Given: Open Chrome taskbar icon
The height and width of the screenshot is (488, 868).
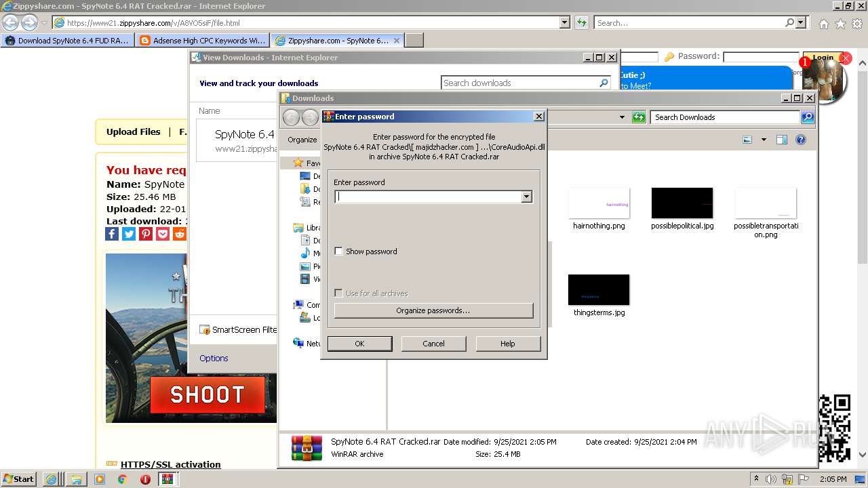Looking at the screenshot, I should [x=123, y=479].
